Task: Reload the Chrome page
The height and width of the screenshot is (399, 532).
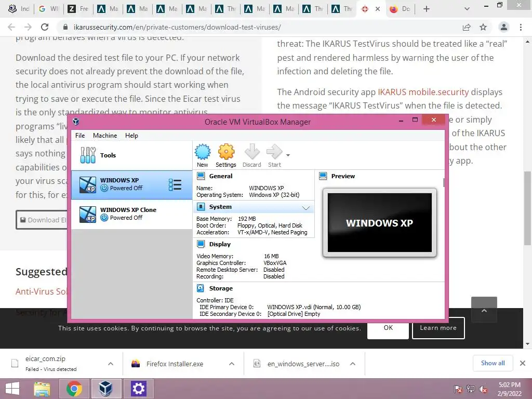Action: coord(45,27)
